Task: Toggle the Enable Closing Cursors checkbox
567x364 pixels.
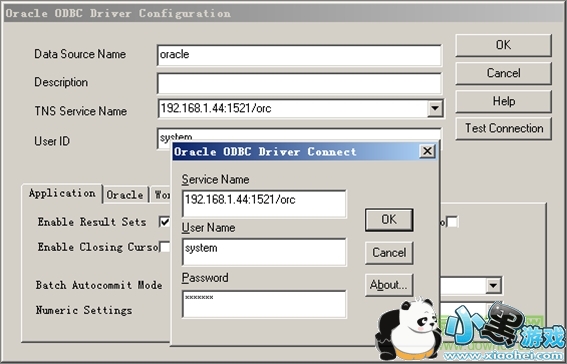Action: pos(165,247)
